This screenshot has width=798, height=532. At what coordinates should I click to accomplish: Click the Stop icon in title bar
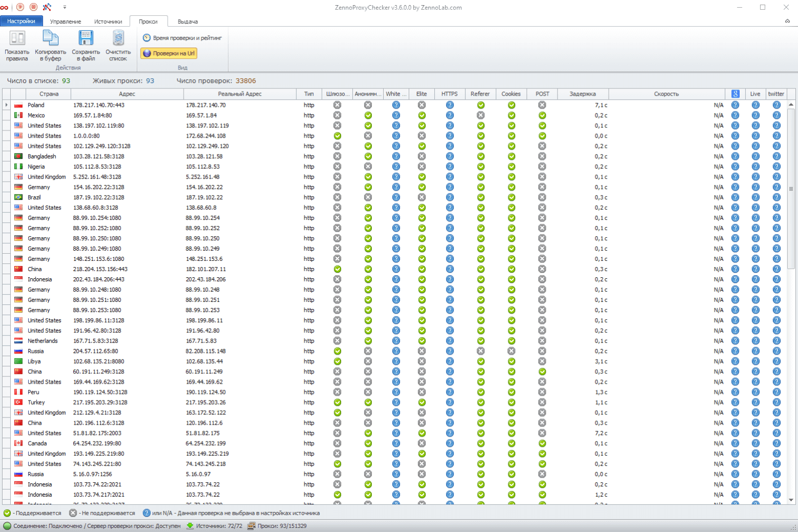click(x=34, y=7)
